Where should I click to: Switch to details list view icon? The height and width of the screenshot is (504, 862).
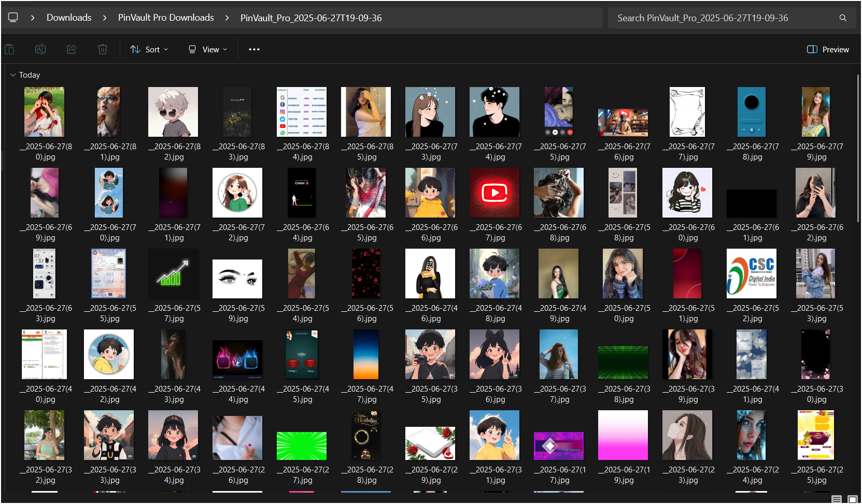[x=836, y=499]
